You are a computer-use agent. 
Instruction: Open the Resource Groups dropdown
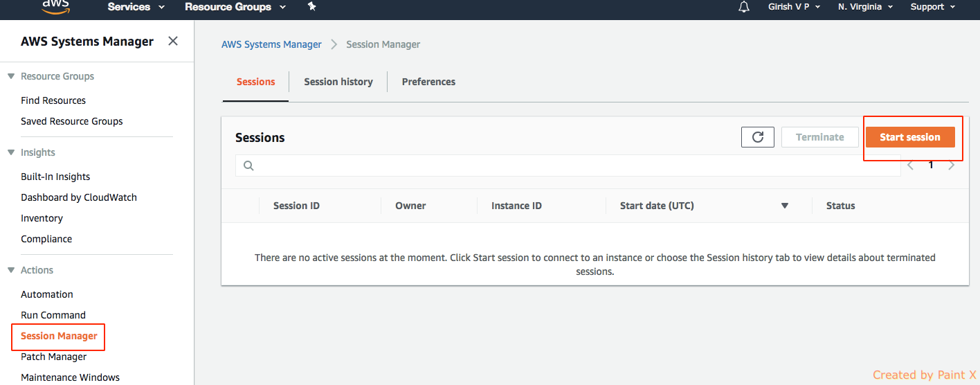235,7
